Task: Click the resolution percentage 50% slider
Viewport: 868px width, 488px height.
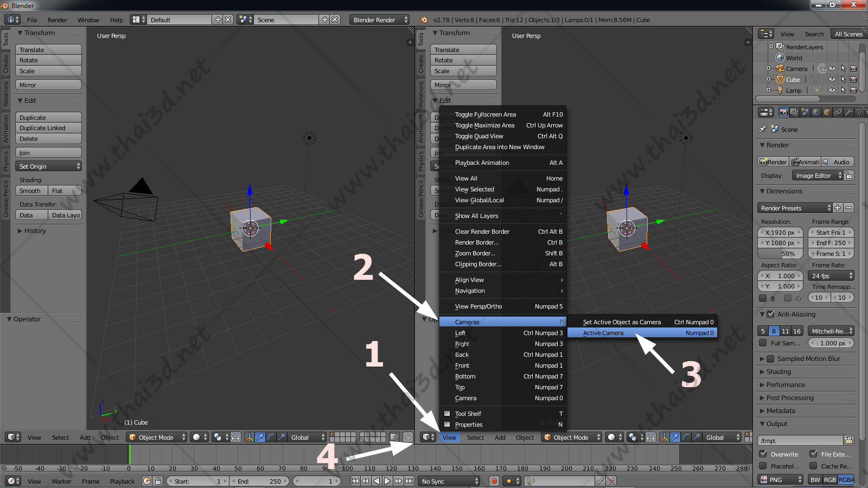Action: tap(780, 254)
